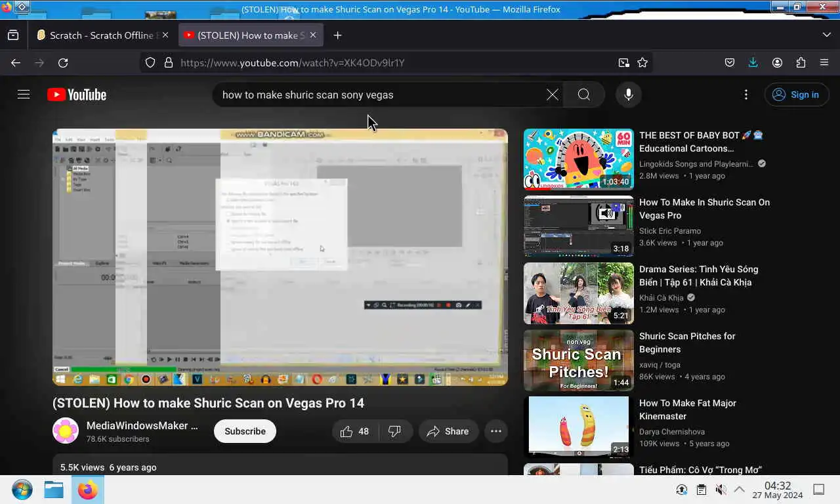Share the Shuric Scan video
840x504 pixels.
pos(448,431)
